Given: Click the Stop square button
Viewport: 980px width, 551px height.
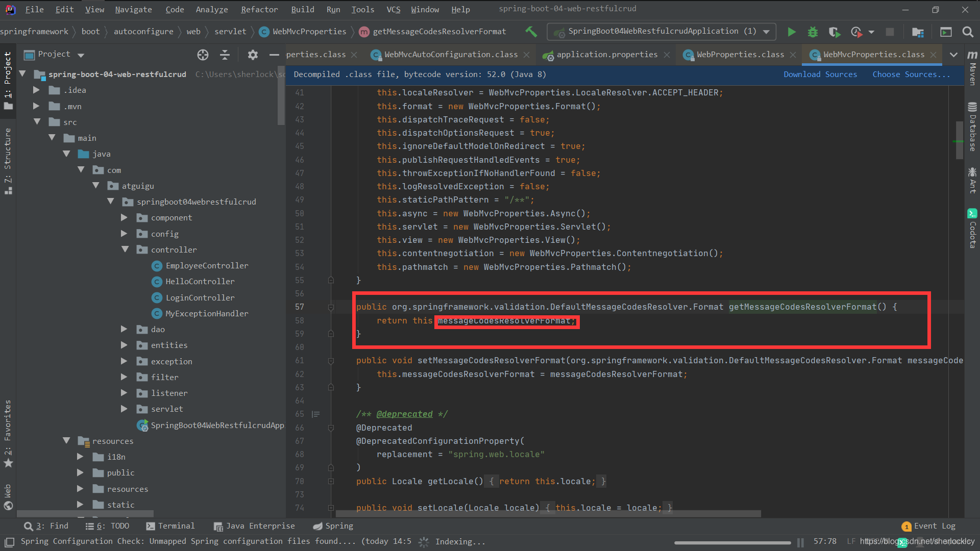Looking at the screenshot, I should tap(890, 32).
